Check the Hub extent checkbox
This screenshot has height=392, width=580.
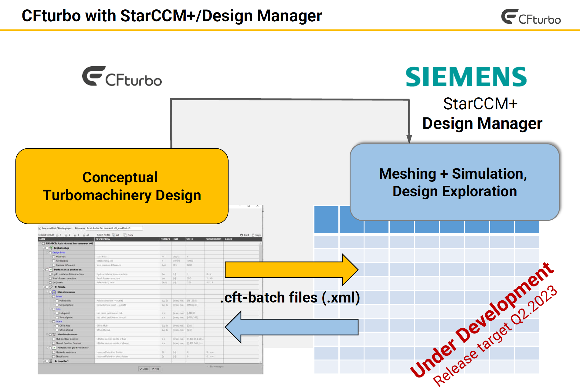pyautogui.click(x=57, y=301)
